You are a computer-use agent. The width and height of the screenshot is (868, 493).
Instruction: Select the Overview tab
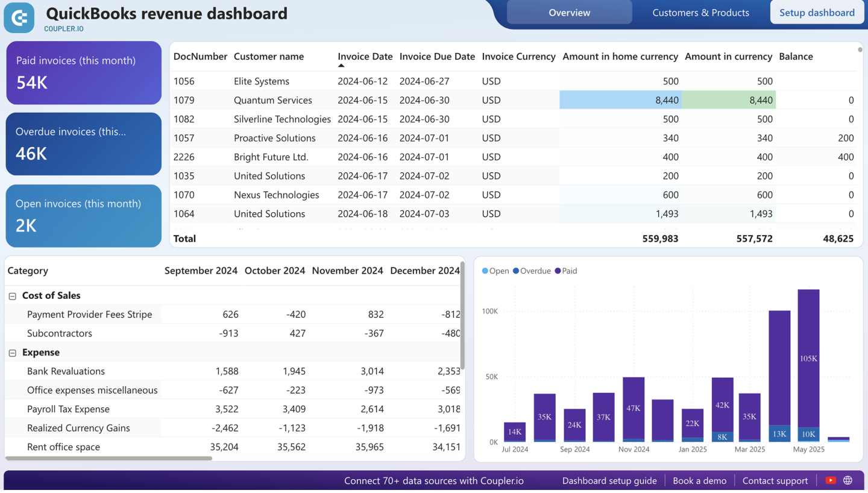coord(569,12)
